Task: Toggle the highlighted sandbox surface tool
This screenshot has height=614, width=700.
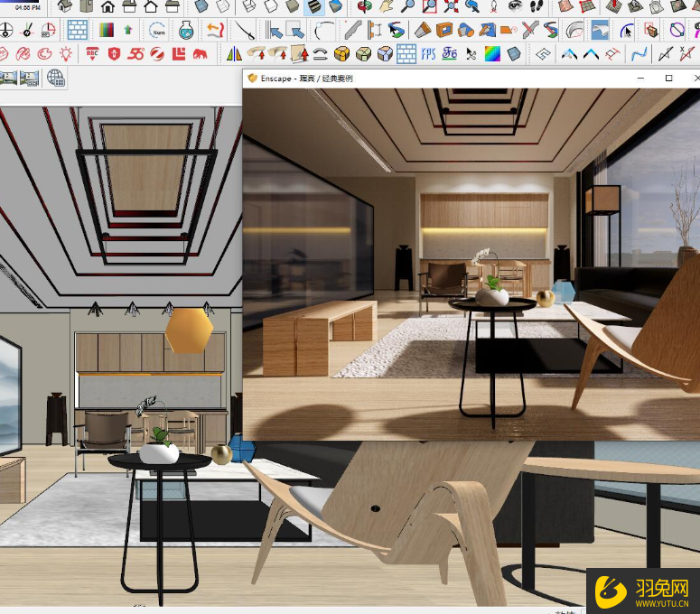Action: 600,30
